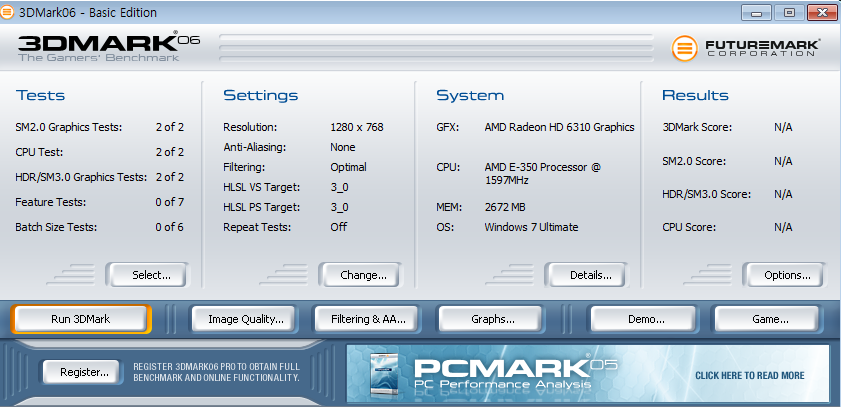Click the SM2.0 Score label

coord(694,161)
